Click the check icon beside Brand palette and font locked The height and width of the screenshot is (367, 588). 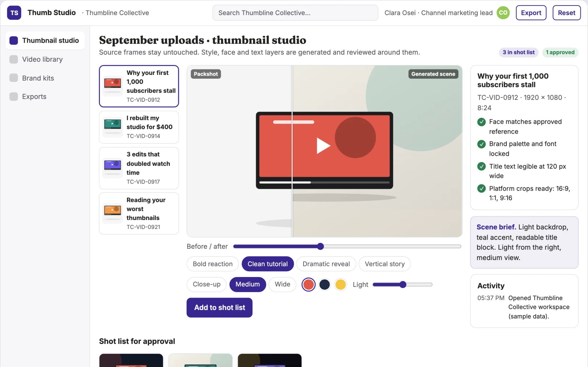[x=481, y=144]
